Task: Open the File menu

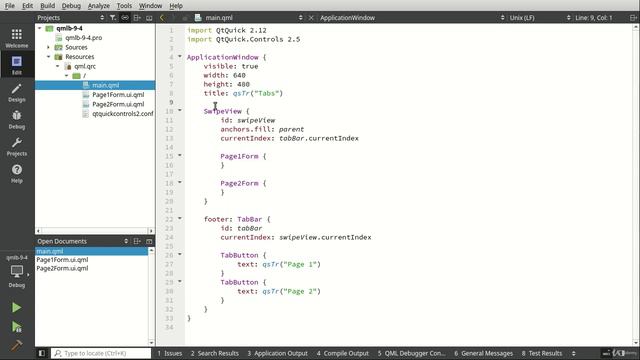Action: click(9, 6)
